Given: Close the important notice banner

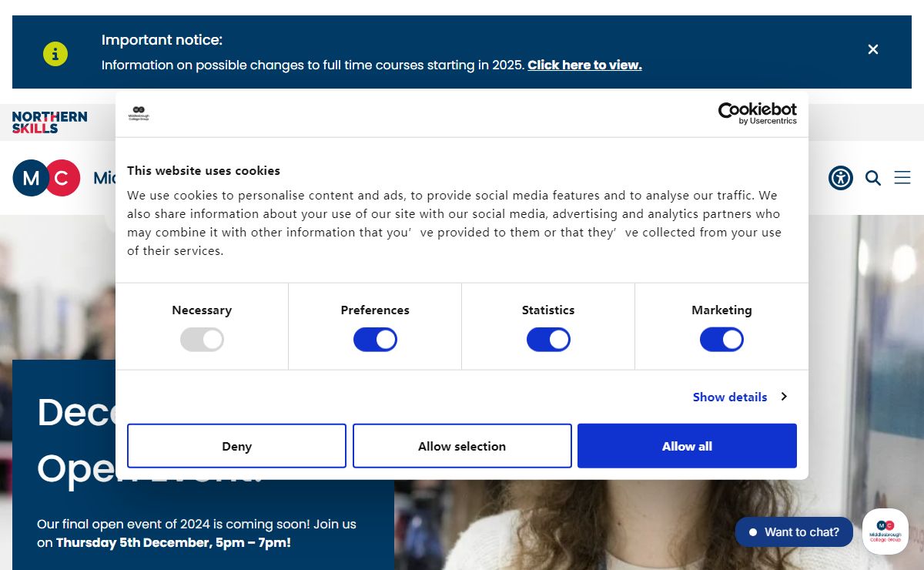Looking at the screenshot, I should tap(873, 49).
